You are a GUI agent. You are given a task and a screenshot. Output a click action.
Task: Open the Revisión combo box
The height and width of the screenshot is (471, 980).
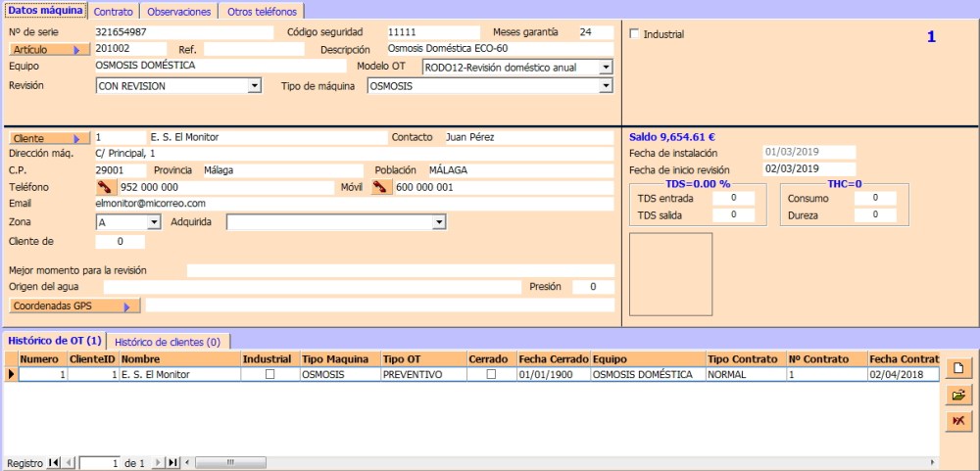(255, 86)
